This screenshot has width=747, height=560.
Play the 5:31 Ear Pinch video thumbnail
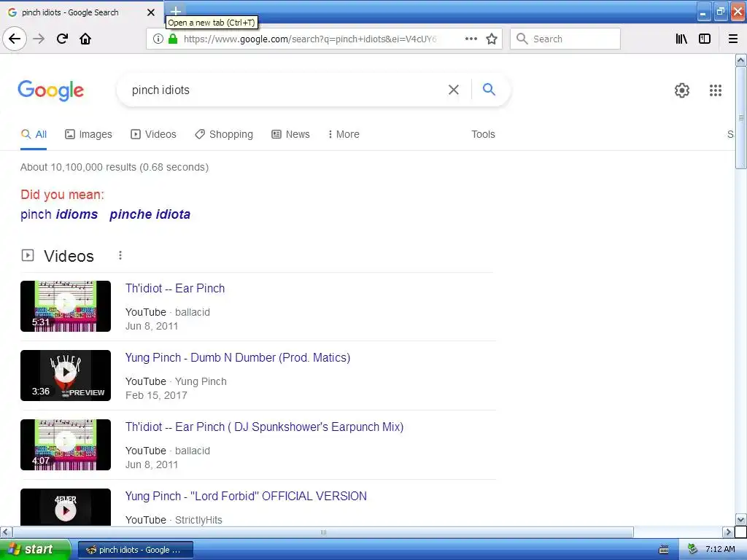(66, 306)
